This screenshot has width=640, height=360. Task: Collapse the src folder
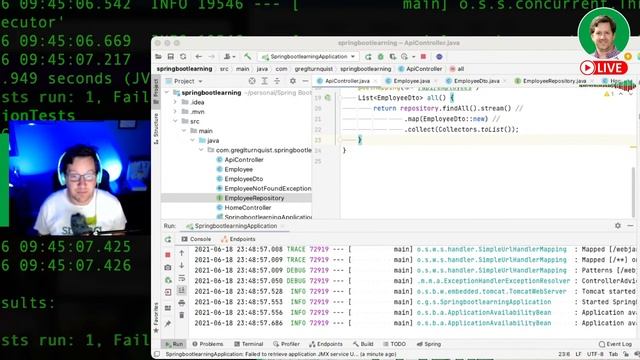(x=176, y=121)
